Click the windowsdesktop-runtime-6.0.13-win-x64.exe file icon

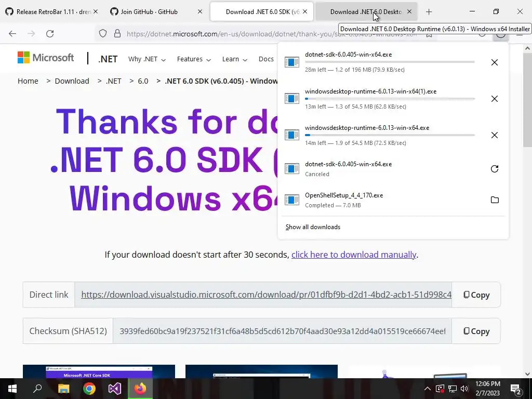pyautogui.click(x=292, y=135)
